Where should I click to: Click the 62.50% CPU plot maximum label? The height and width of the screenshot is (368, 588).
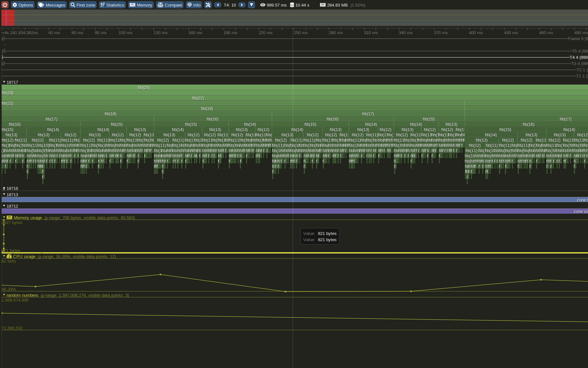click(x=9, y=261)
